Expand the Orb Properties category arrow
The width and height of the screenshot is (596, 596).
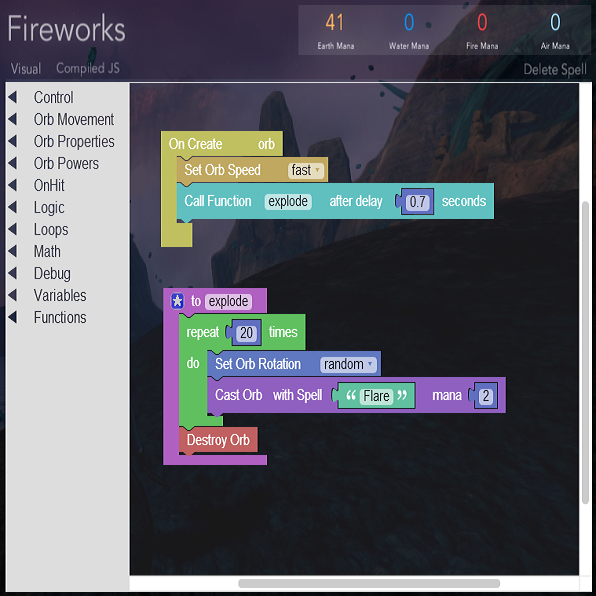click(x=13, y=141)
